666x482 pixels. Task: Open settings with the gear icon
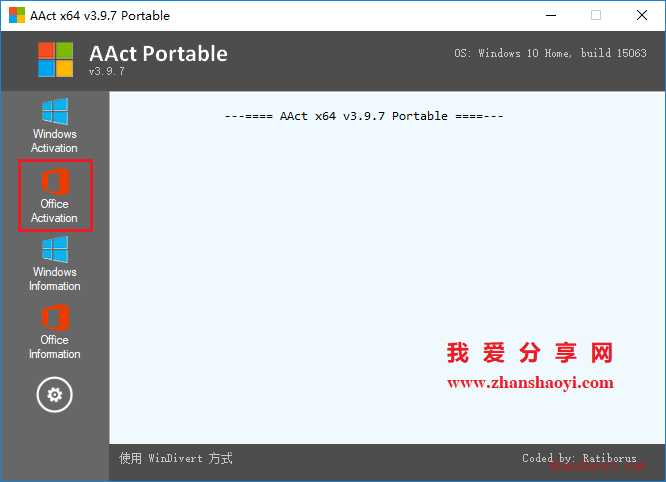coord(54,395)
